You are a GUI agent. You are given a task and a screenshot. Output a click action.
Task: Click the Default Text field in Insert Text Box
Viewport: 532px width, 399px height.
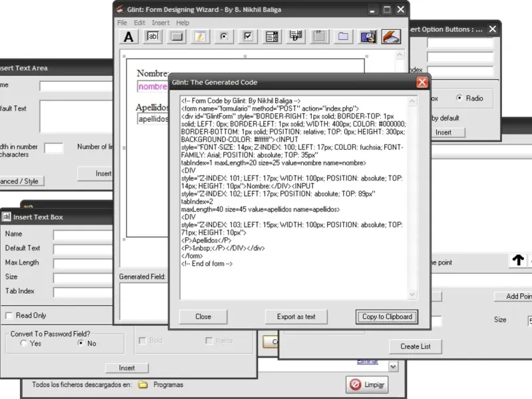tap(84, 249)
